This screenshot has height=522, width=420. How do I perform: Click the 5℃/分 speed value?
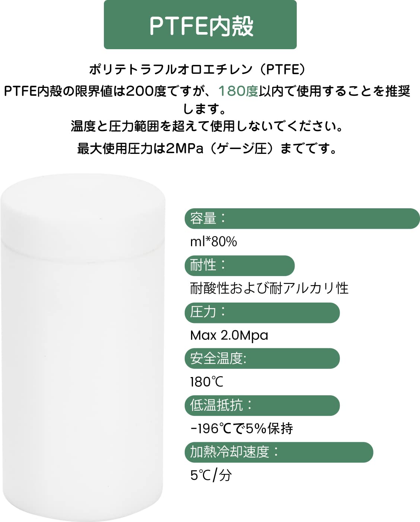coord(211,475)
